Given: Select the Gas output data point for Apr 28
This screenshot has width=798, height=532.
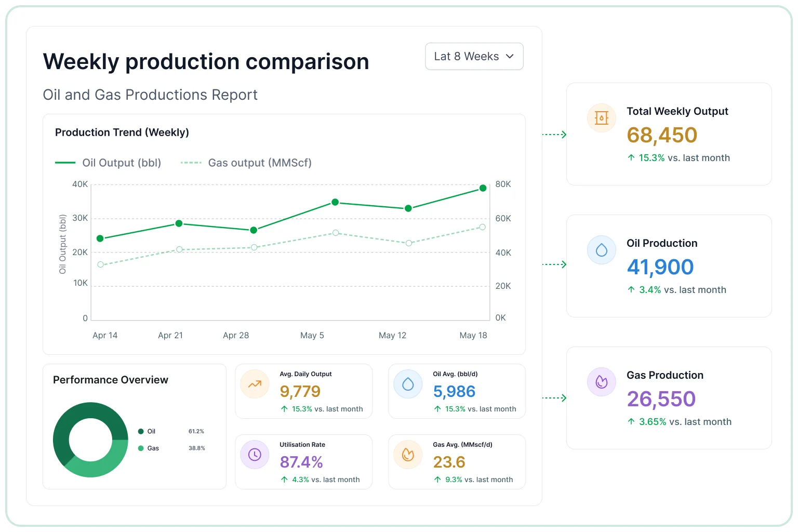Looking at the screenshot, I should (x=254, y=247).
